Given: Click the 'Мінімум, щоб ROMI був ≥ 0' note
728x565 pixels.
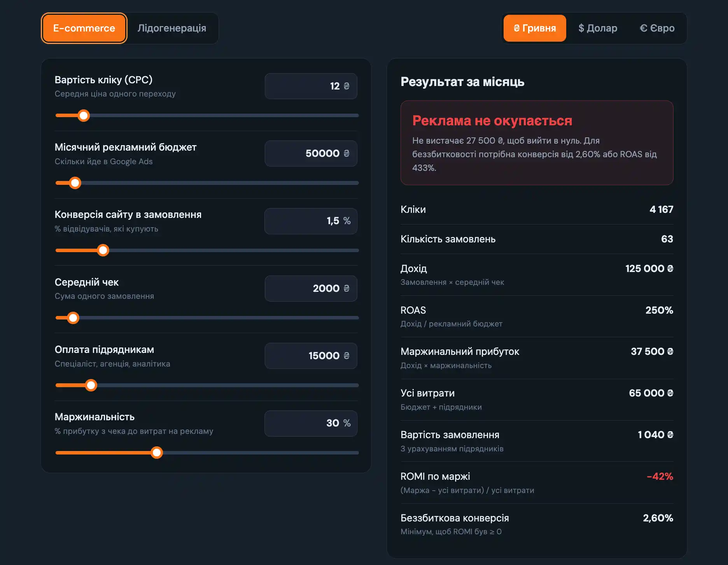Looking at the screenshot, I should (451, 532).
